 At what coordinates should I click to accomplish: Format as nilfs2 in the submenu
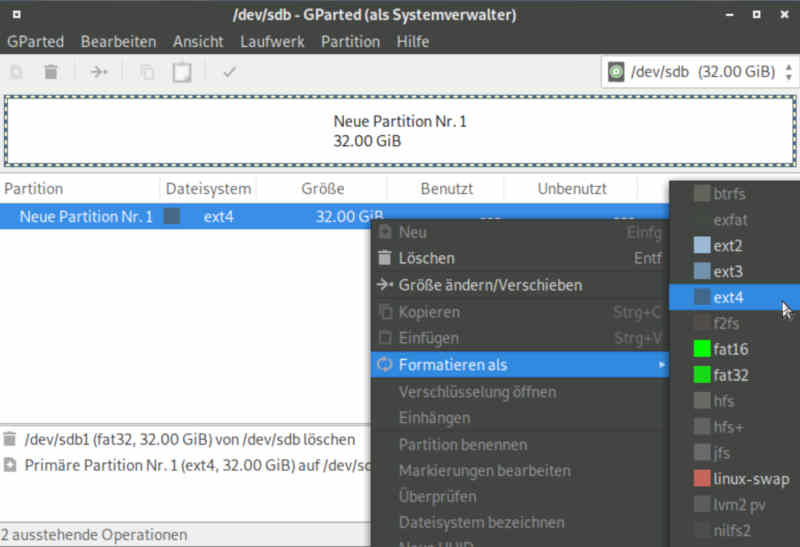(x=735, y=531)
